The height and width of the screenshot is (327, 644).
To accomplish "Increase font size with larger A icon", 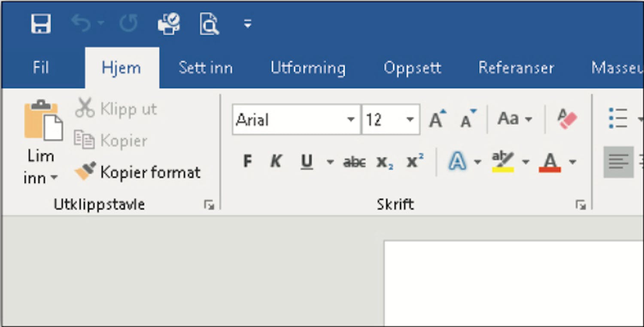I will 437,119.
